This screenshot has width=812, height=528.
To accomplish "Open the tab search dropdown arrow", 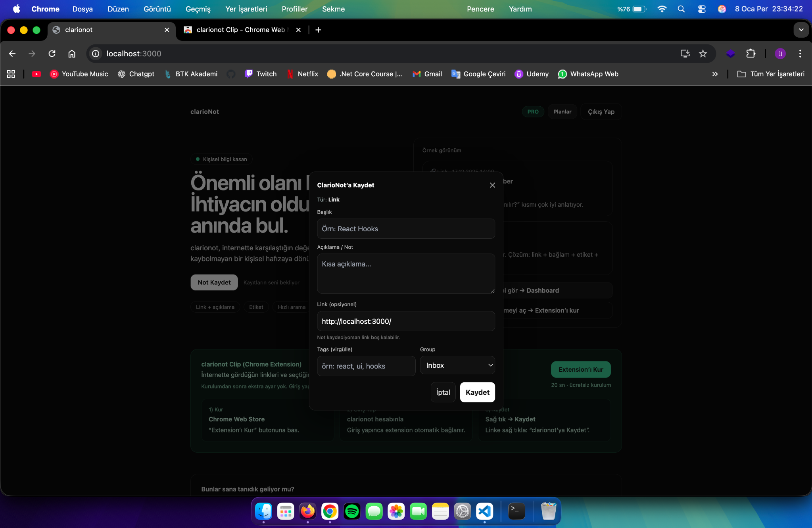I will [x=801, y=30].
